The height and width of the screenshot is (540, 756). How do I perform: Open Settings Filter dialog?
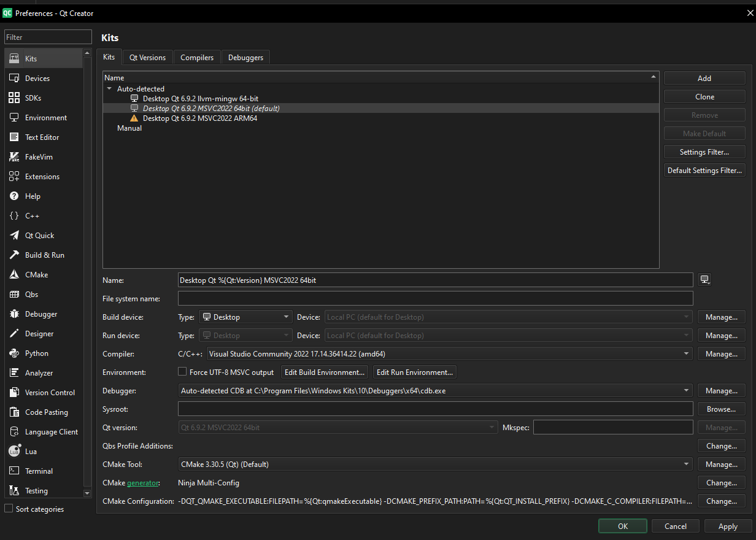click(704, 152)
